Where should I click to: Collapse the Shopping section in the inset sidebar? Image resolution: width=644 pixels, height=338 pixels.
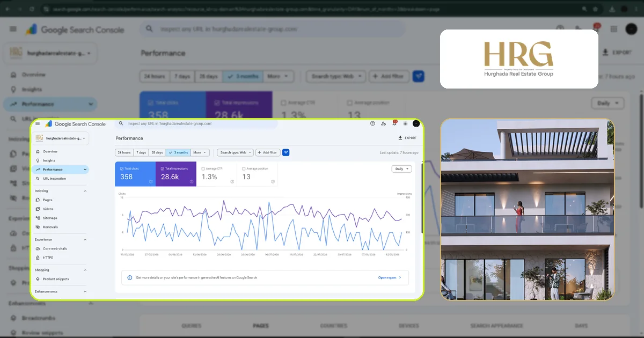point(85,270)
